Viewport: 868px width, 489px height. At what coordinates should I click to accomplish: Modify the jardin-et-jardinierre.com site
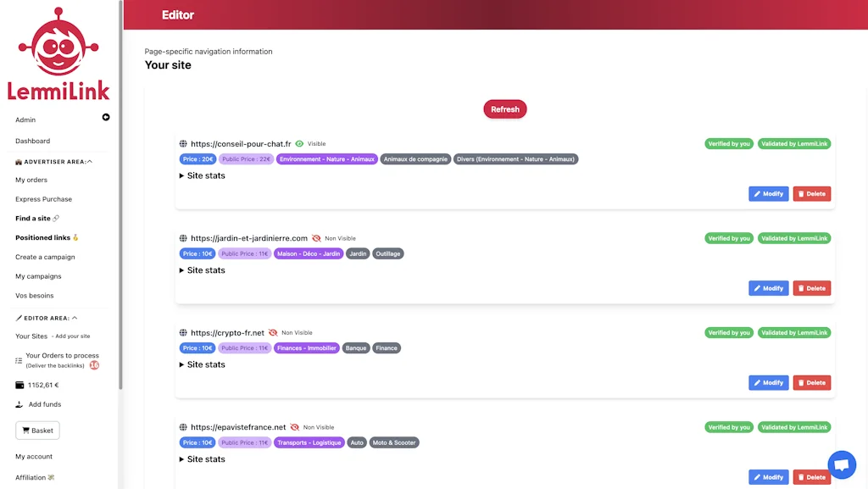click(x=768, y=288)
